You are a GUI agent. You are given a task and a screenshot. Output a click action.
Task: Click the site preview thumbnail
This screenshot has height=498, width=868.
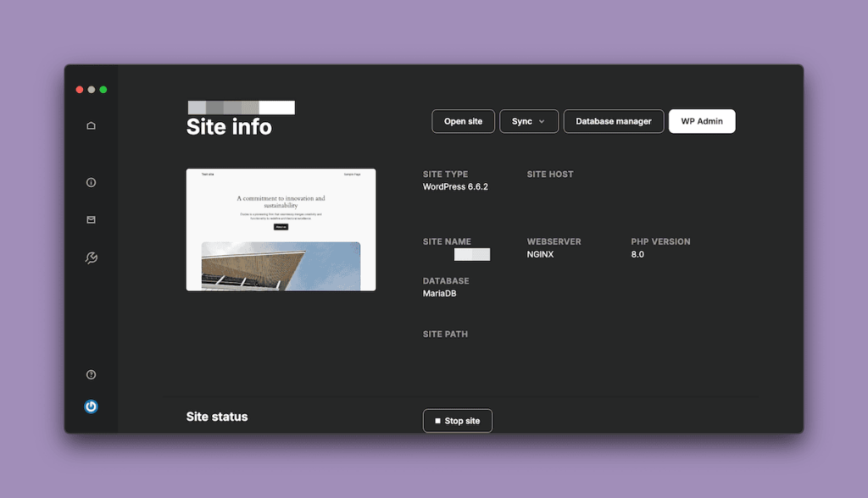pyautogui.click(x=281, y=230)
